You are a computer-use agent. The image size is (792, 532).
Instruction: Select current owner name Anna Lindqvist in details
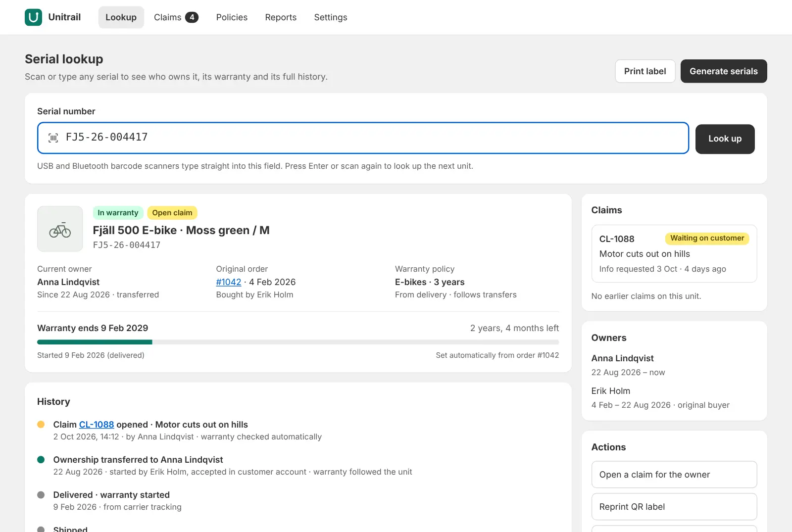tap(68, 282)
